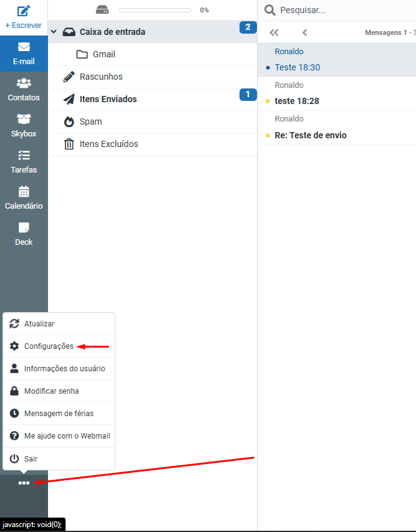Image resolution: width=416 pixels, height=532 pixels.
Task: Toggle the blue unread dot on Teste 18:30
Action: click(x=268, y=67)
